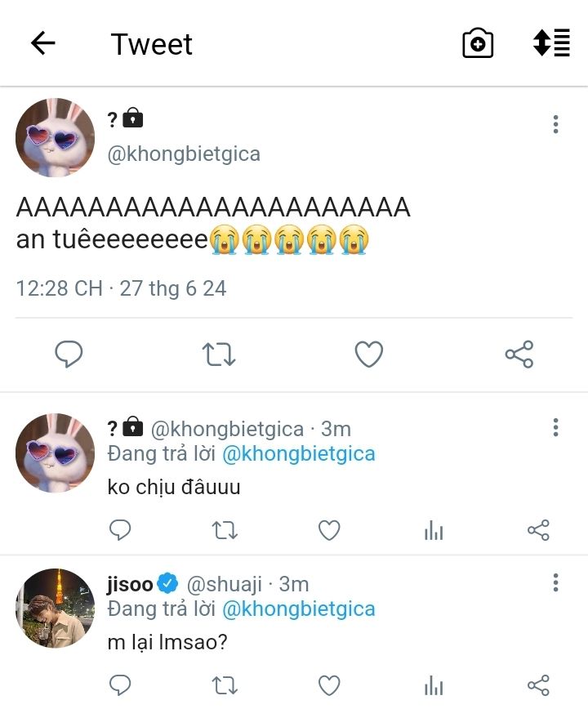The image size is (588, 709).
Task: Like the main tweet with heart
Action: (x=369, y=354)
